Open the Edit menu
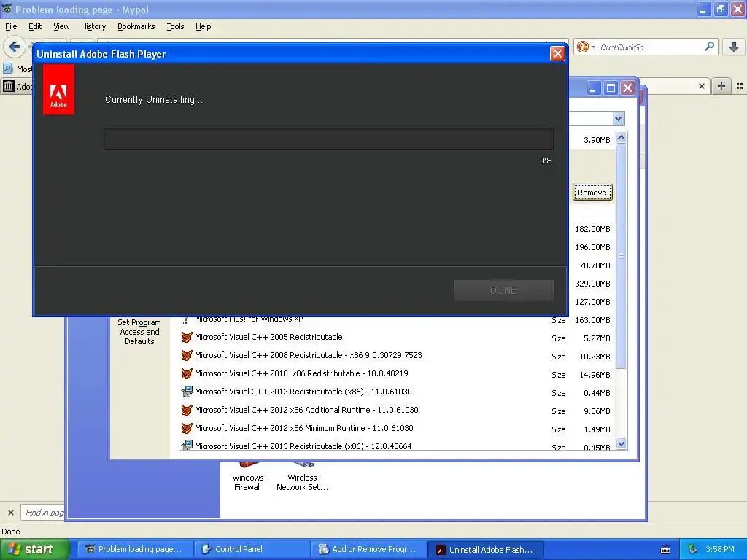 click(x=35, y=26)
